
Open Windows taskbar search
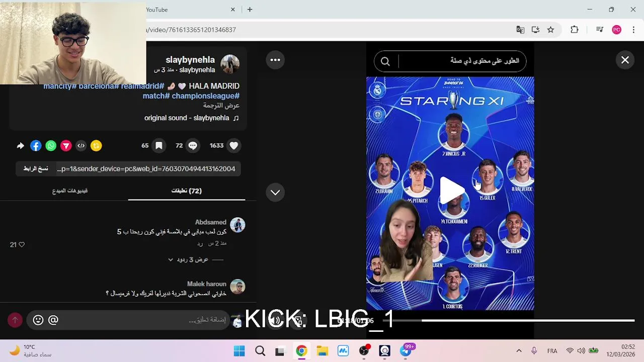(x=260, y=351)
